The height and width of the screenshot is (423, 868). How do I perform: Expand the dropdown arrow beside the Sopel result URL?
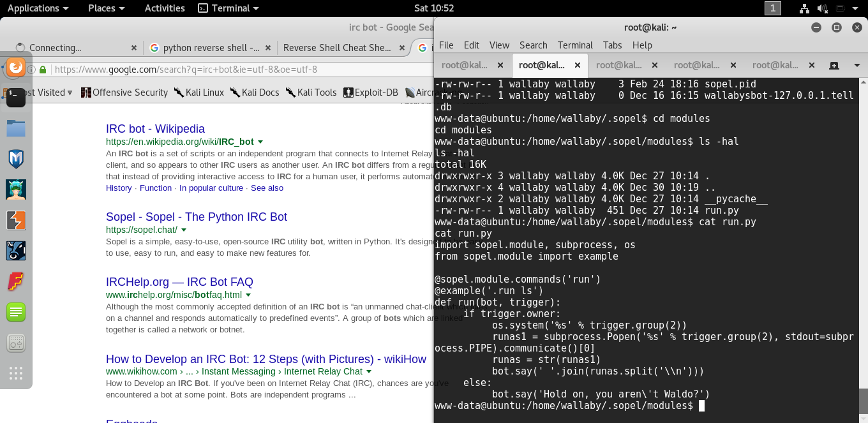[184, 230]
